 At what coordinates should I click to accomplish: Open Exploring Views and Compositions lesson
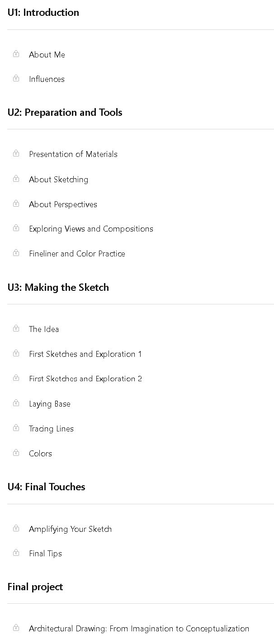coord(91,229)
